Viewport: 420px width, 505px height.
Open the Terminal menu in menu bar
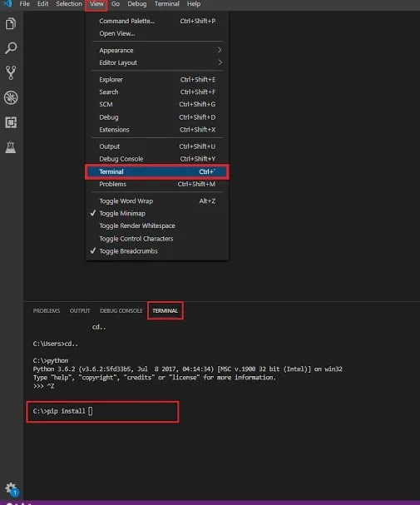coord(166,4)
